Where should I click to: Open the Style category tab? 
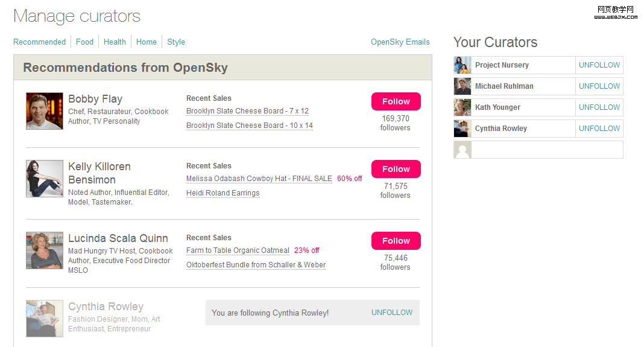[176, 42]
